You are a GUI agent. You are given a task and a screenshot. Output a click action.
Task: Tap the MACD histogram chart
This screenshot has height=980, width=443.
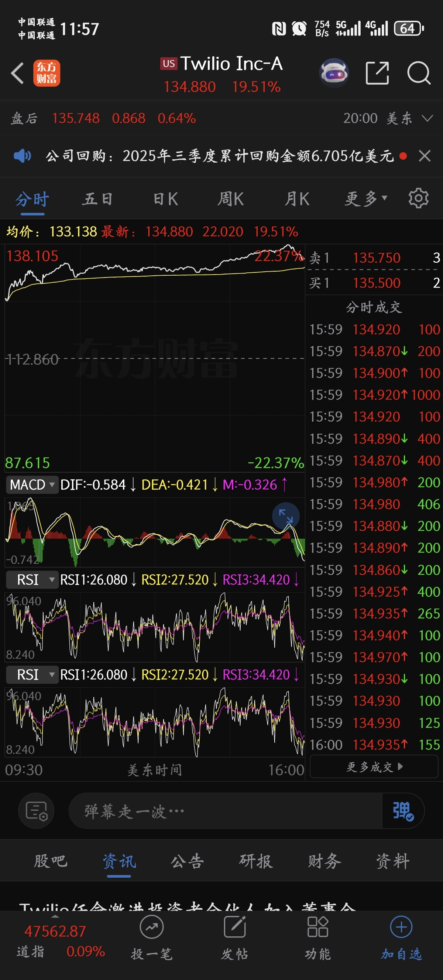click(155, 532)
